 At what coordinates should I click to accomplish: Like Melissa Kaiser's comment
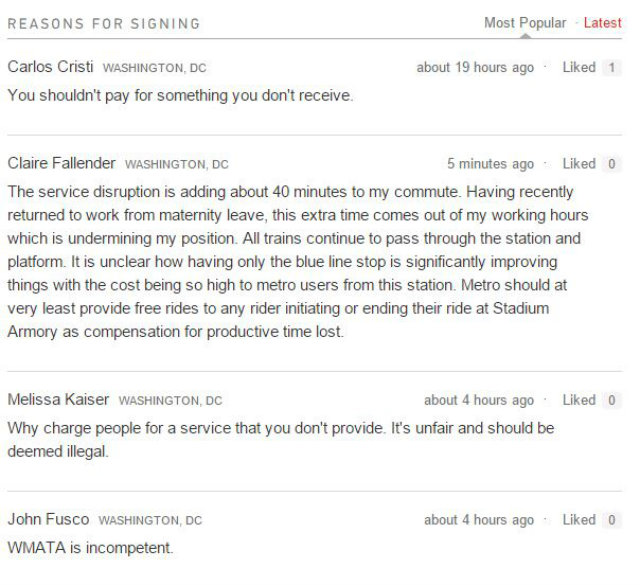tap(579, 400)
